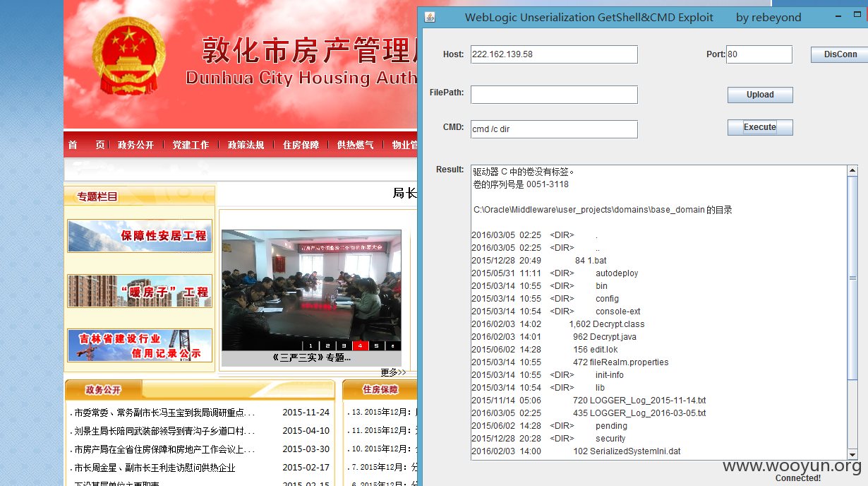This screenshot has height=486, width=868.
Task: Open the 住房保障 section header tab
Action: [x=380, y=389]
